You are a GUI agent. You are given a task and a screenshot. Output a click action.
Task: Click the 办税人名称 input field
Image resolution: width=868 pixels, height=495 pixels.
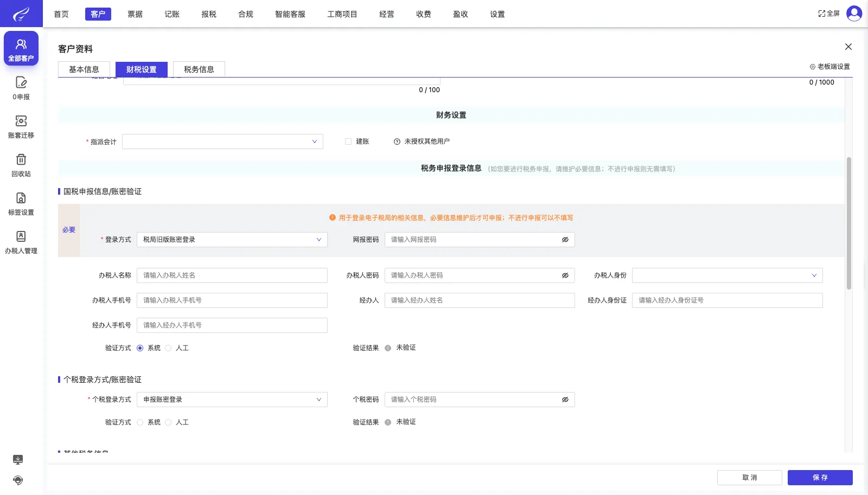pyautogui.click(x=232, y=275)
